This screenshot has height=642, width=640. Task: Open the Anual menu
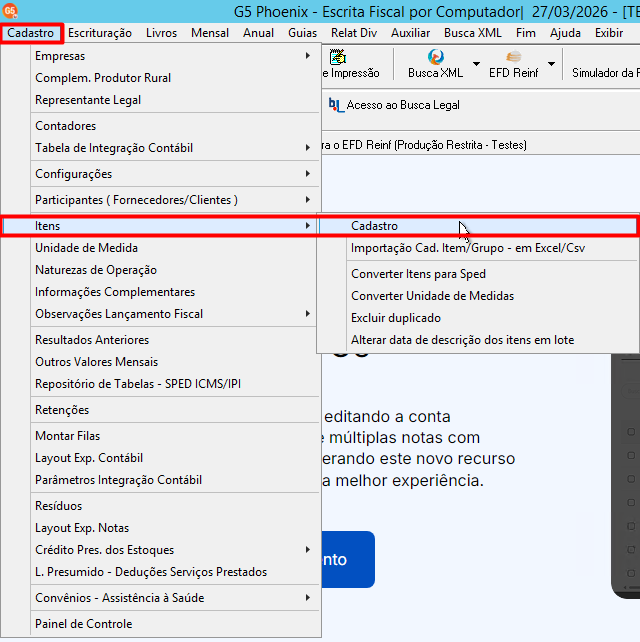tap(258, 33)
